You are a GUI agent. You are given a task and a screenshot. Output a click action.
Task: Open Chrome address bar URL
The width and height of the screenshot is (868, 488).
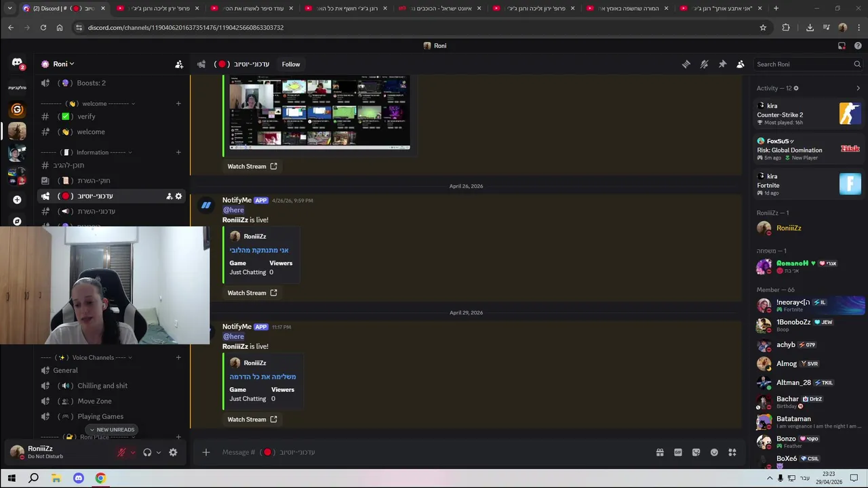coord(186,28)
